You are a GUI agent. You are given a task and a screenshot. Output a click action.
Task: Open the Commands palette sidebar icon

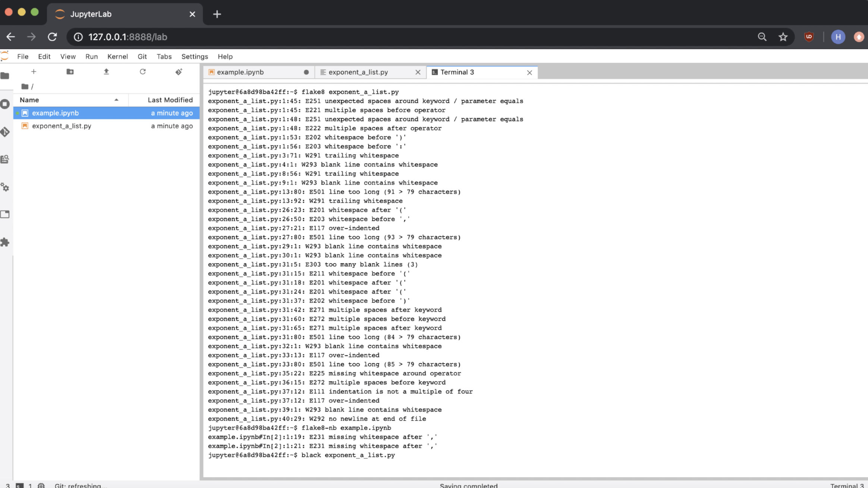click(x=5, y=159)
